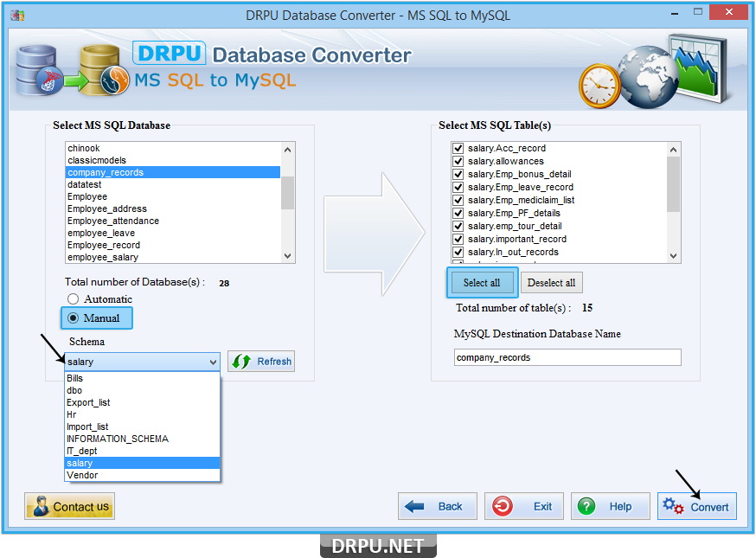The height and width of the screenshot is (558, 756).
Task: Click the application icon in the title bar
Action: [18, 16]
